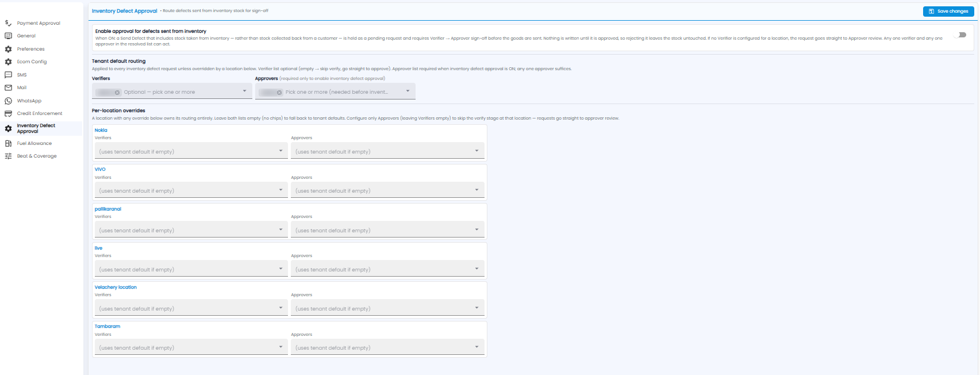The image size is (980, 375).
Task: Open SMS settings page
Action: click(22, 75)
